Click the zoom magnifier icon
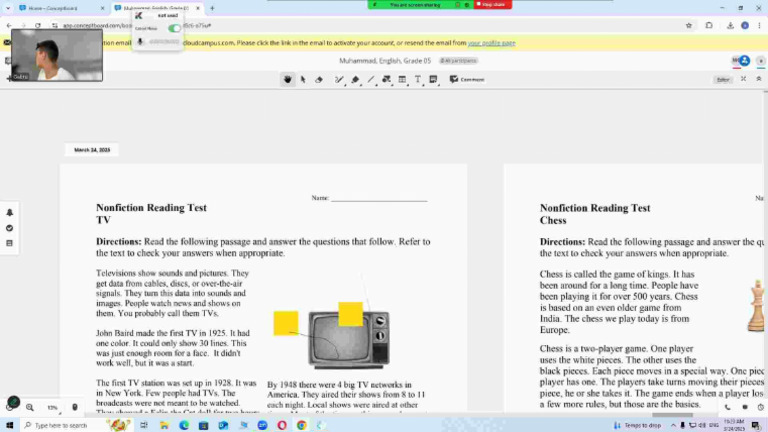The image size is (768, 432). (x=30, y=407)
